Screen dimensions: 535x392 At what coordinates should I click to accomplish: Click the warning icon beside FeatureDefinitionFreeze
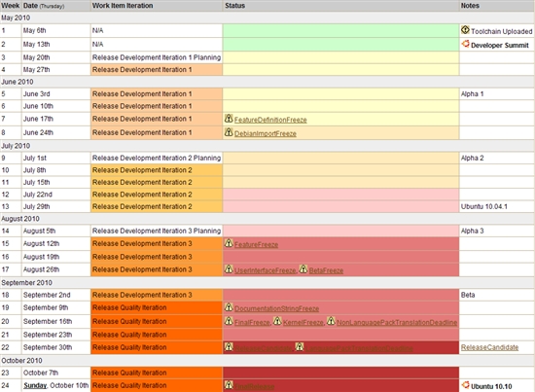tap(229, 119)
